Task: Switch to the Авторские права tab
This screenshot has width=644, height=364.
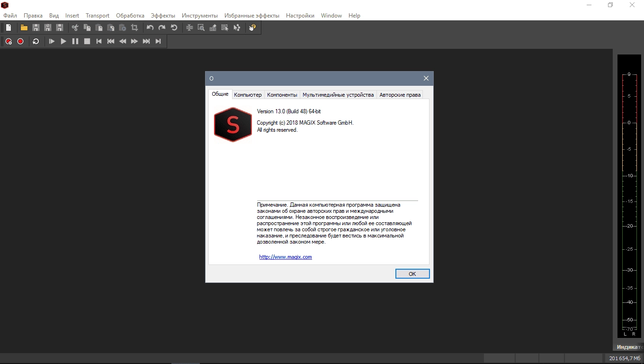Action: point(400,95)
